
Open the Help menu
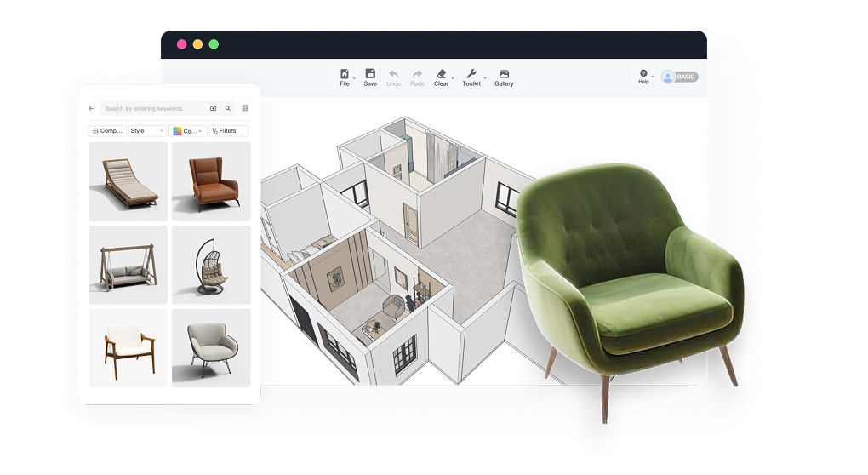point(643,77)
